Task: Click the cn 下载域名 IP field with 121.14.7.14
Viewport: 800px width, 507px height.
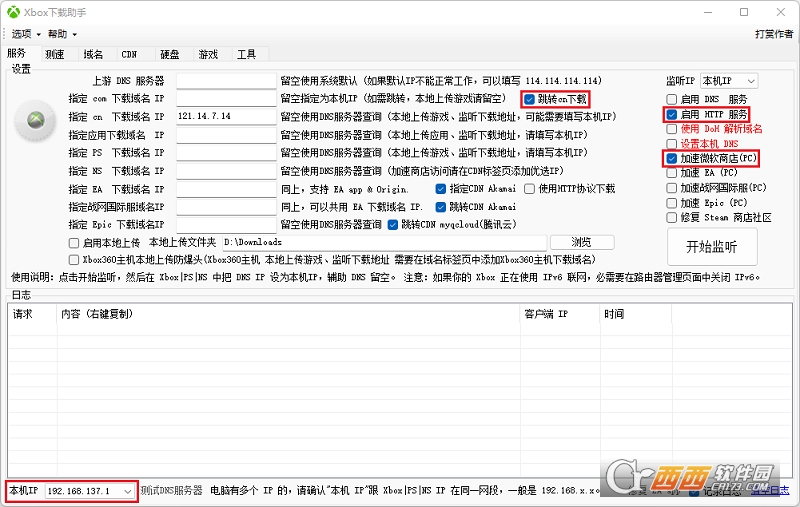Action: click(x=227, y=116)
